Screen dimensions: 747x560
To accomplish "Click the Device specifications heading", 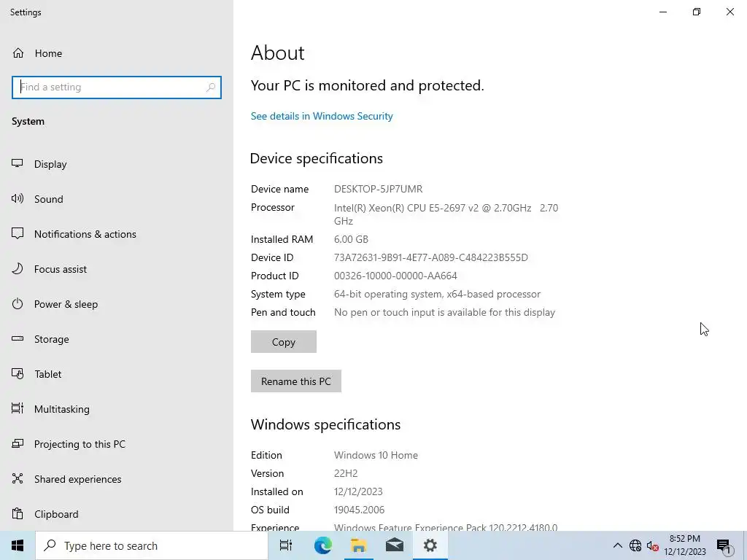I will pos(317,158).
